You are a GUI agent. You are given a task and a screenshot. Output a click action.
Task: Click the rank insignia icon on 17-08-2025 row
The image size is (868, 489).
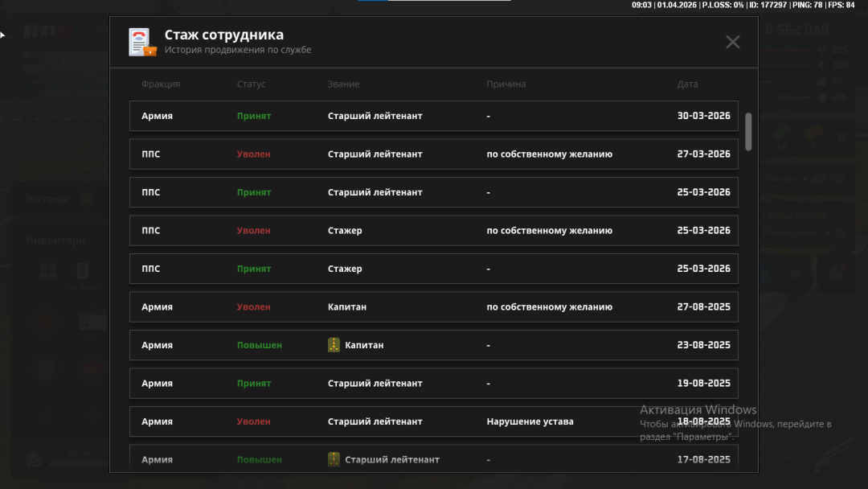coord(334,459)
